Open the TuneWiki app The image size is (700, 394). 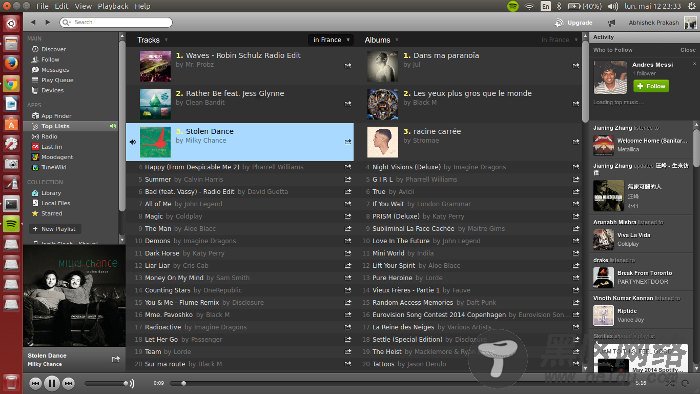pyautogui.click(x=54, y=167)
